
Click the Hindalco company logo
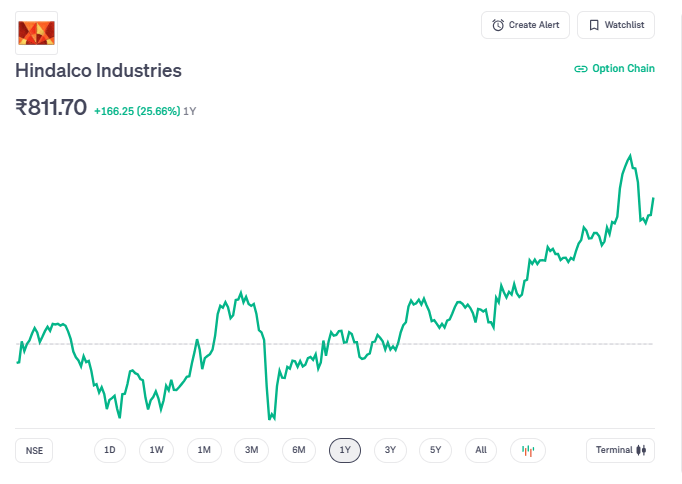pyautogui.click(x=37, y=32)
